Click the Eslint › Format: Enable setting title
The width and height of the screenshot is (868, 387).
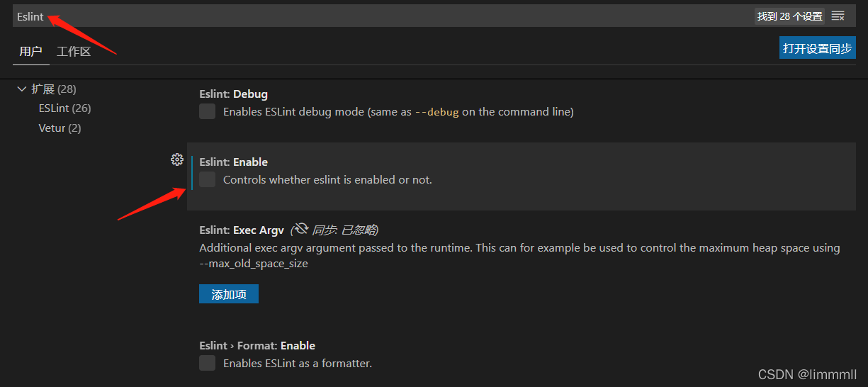coord(257,345)
